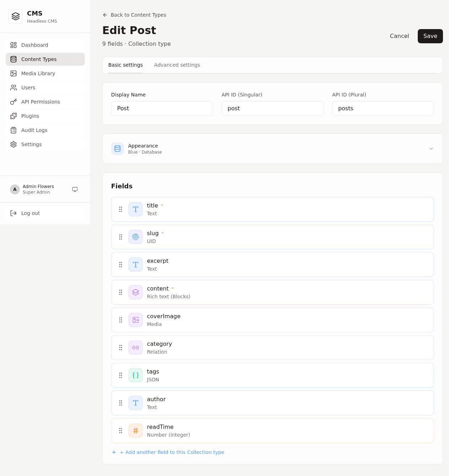Click drag handle of readTime field
This screenshot has height=476, width=449.
tap(121, 431)
